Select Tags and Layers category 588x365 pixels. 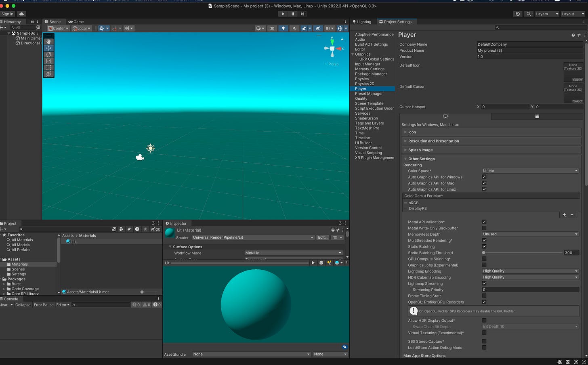point(369,123)
